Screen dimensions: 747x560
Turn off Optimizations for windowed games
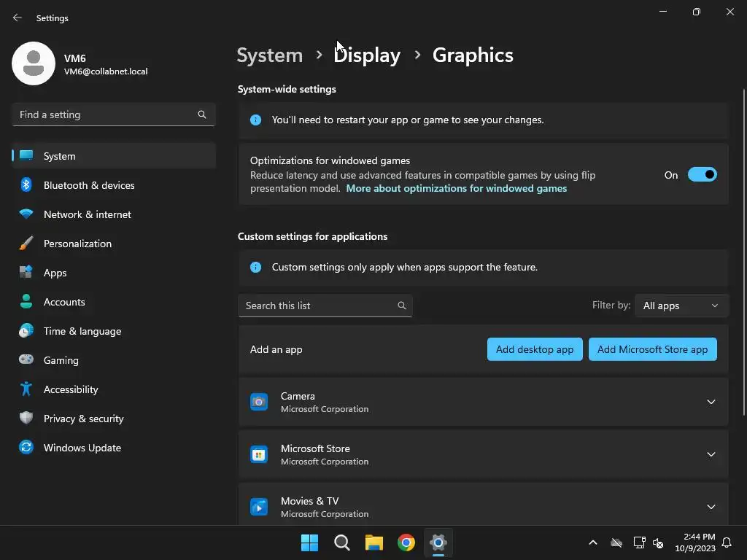coord(703,175)
